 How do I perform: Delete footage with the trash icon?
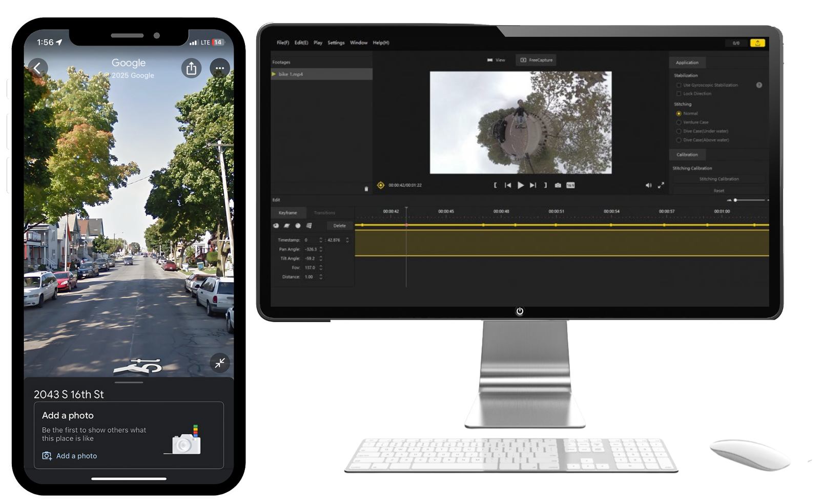pos(366,189)
